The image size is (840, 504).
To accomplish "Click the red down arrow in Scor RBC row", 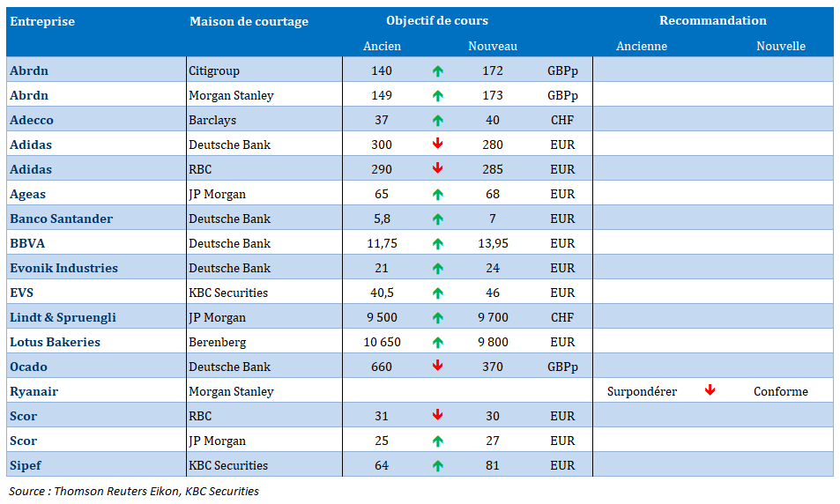I will [438, 416].
